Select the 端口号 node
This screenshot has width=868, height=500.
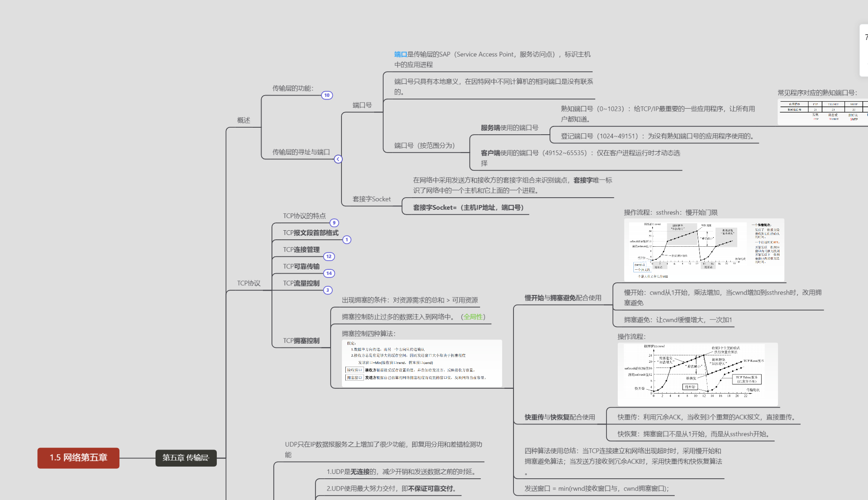coord(362,105)
